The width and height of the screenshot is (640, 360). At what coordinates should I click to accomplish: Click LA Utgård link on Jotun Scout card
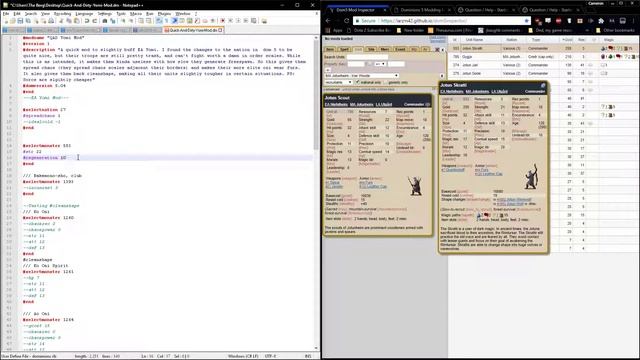click(x=384, y=104)
